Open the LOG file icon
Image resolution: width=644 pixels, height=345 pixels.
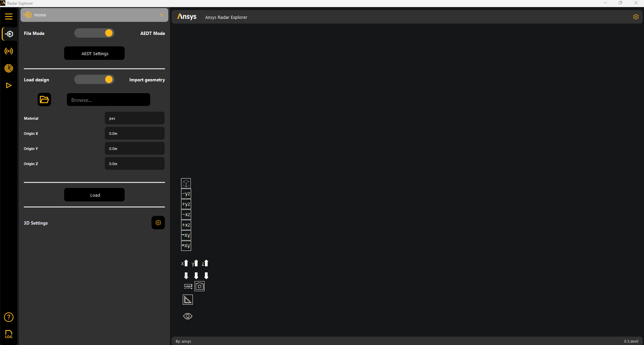pyautogui.click(x=9, y=334)
